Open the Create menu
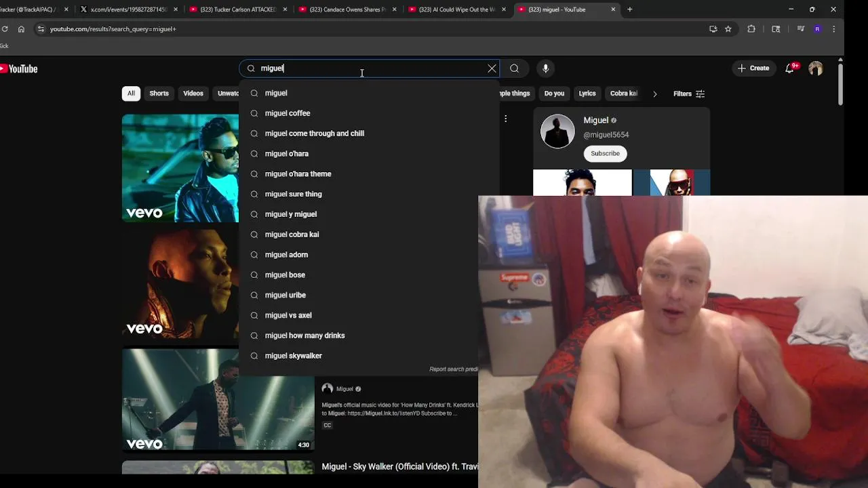 click(x=753, y=68)
